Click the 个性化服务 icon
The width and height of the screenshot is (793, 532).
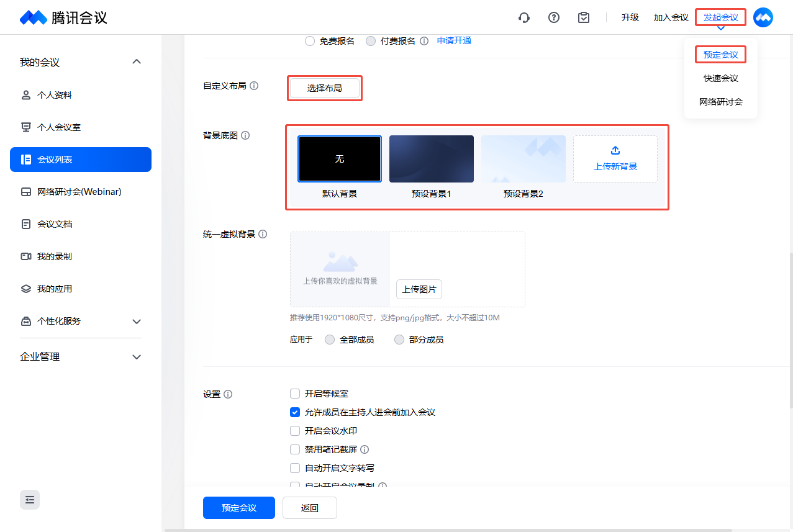(x=26, y=321)
